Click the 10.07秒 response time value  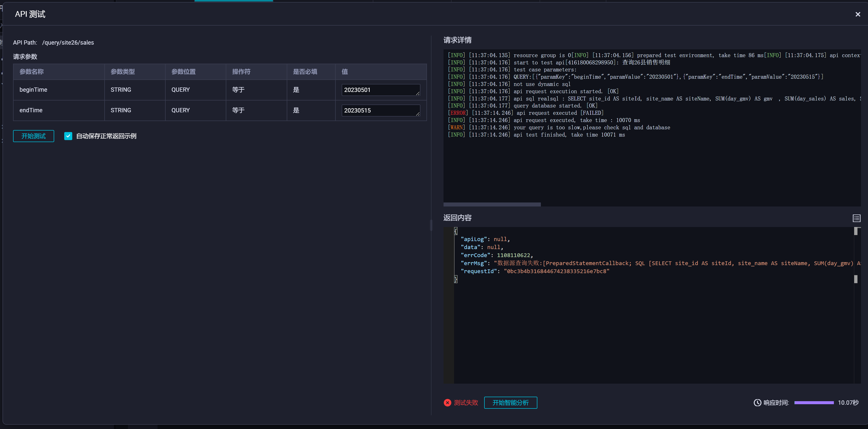click(848, 402)
